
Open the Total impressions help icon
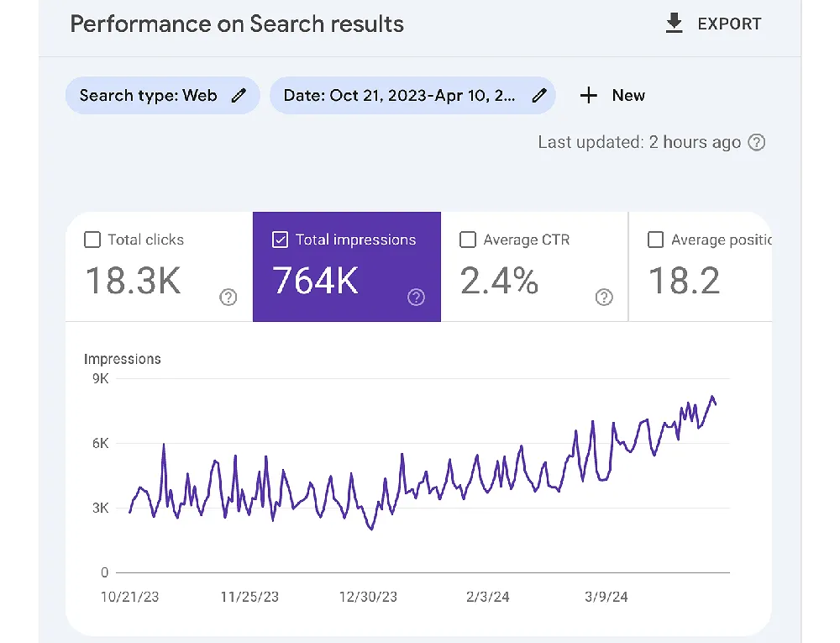tap(416, 297)
